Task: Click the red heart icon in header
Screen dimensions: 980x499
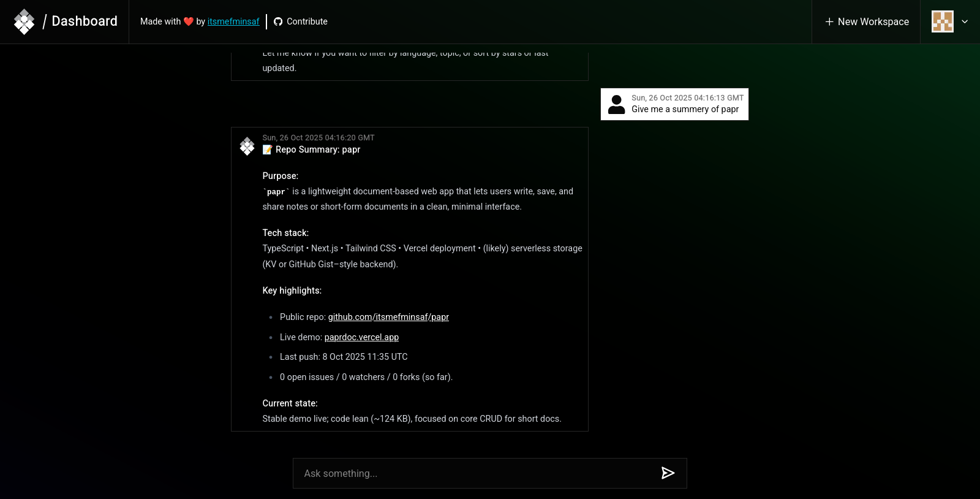Action: tap(189, 21)
